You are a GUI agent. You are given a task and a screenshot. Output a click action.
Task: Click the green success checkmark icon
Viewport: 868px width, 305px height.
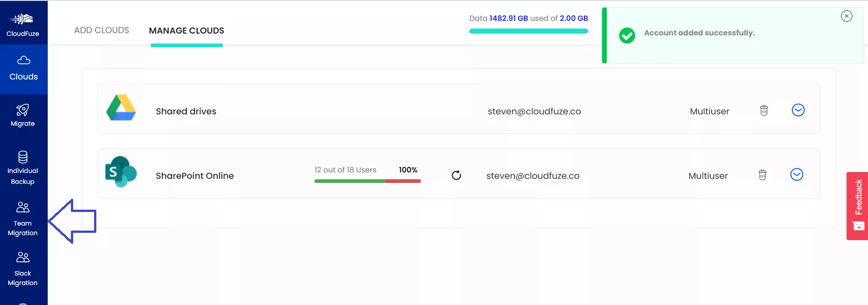click(x=627, y=35)
